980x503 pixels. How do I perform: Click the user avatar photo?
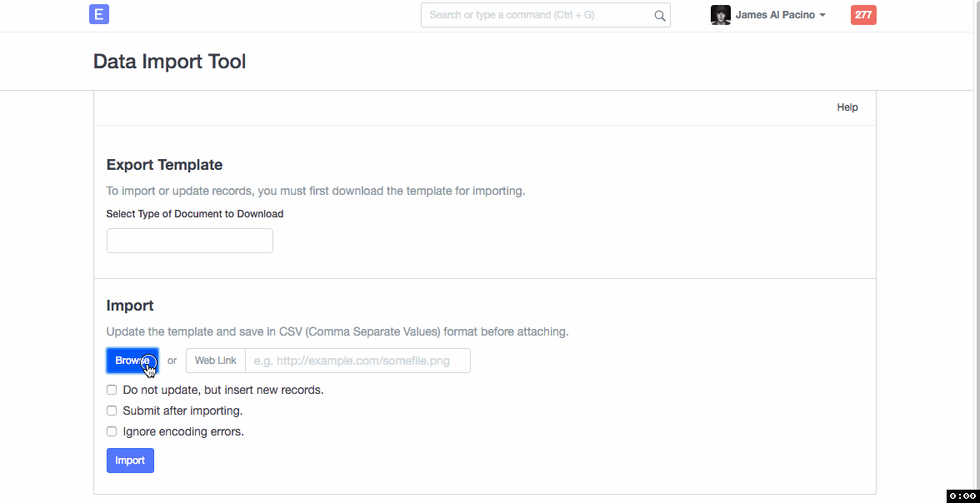(x=720, y=15)
